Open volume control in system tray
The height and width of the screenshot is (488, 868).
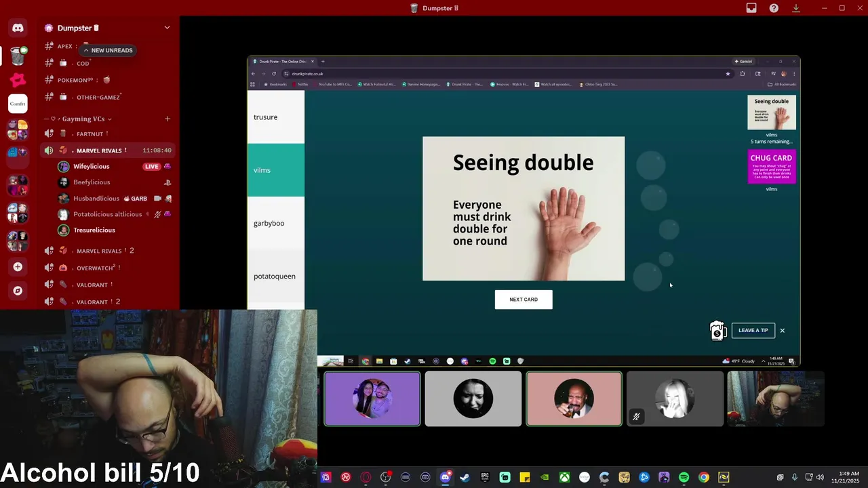820,478
